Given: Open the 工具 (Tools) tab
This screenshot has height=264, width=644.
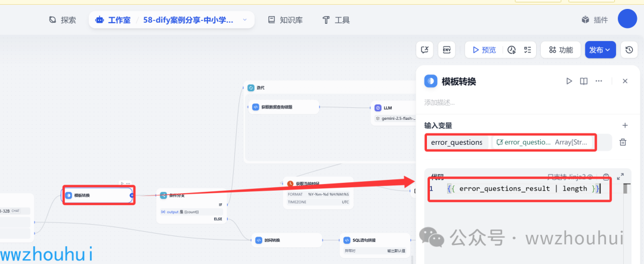Looking at the screenshot, I should 336,20.
